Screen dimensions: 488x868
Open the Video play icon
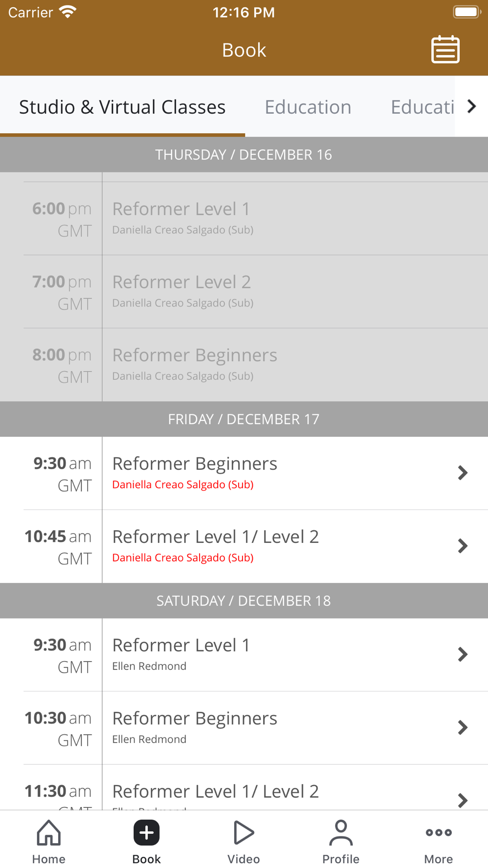[x=244, y=832]
